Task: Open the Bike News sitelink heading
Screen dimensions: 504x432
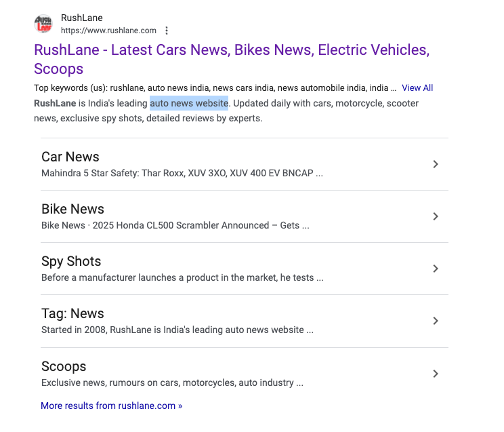Action: click(x=72, y=209)
